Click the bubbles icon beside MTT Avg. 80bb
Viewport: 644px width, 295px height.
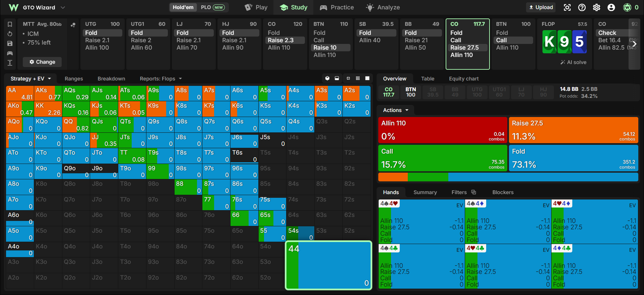tap(73, 24)
